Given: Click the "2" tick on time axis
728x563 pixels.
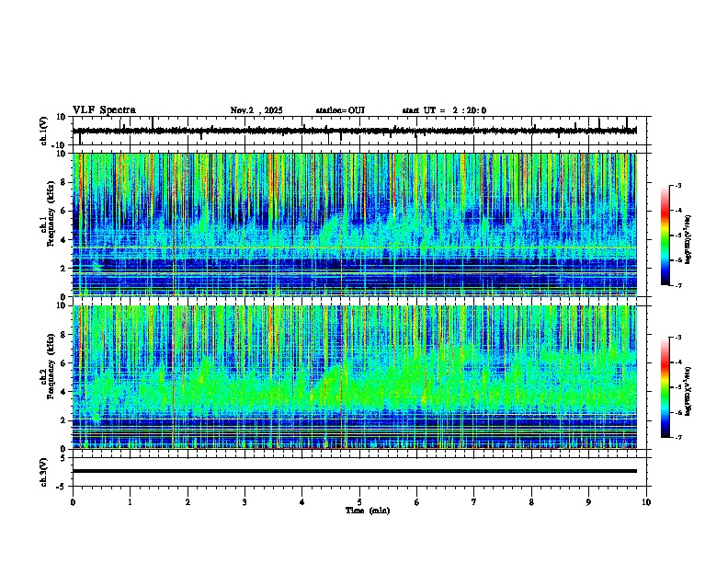Looking at the screenshot, I should pyautogui.click(x=188, y=502).
